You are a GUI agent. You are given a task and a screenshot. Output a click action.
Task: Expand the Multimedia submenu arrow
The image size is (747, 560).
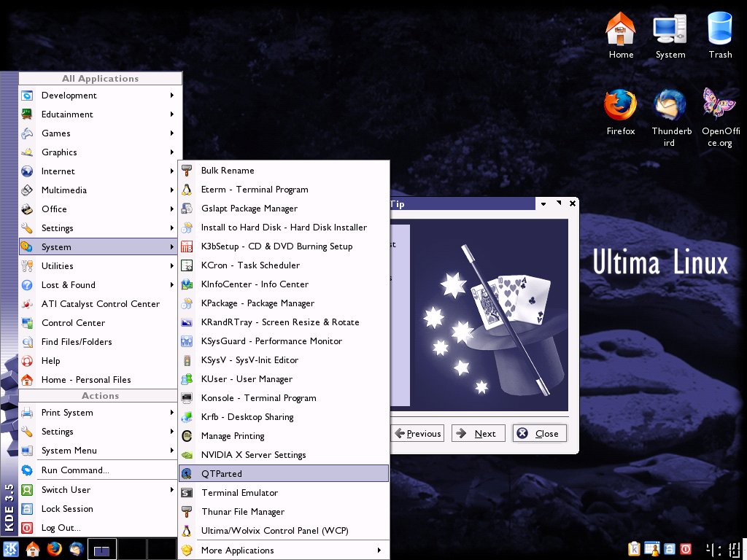(172, 190)
